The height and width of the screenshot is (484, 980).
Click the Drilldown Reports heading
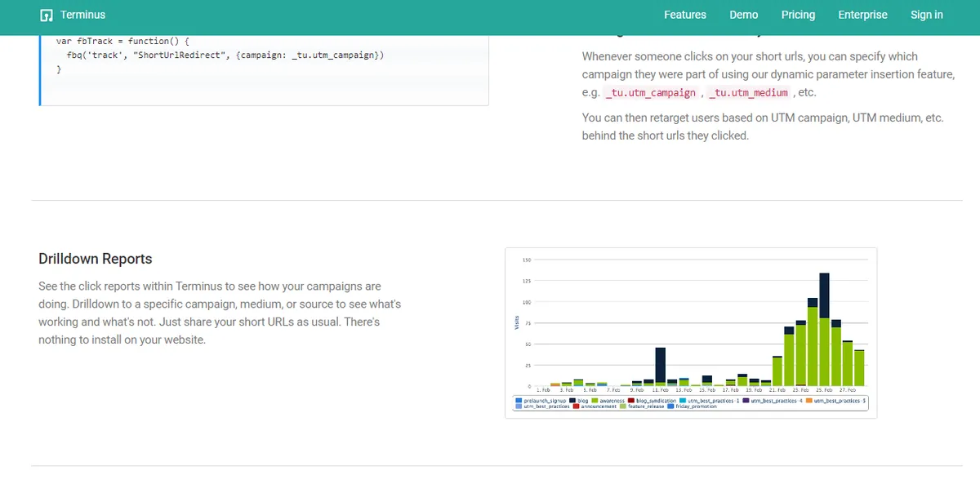96,259
